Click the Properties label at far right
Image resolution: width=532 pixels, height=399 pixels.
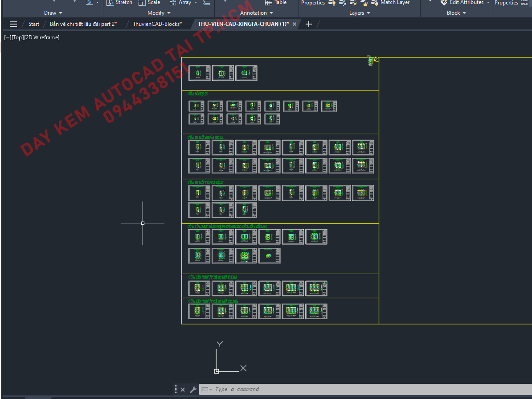click(x=506, y=3)
